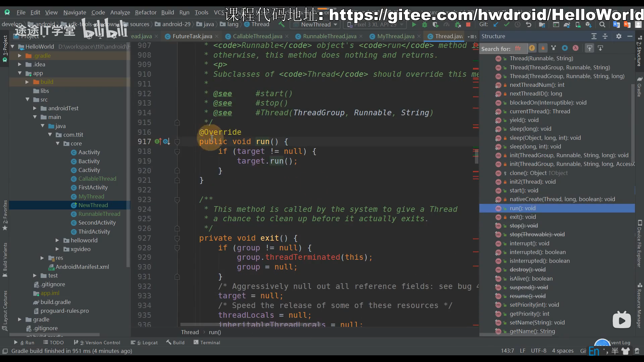Select start(): void in Structure list
This screenshot has width=644, height=362.
click(x=524, y=190)
